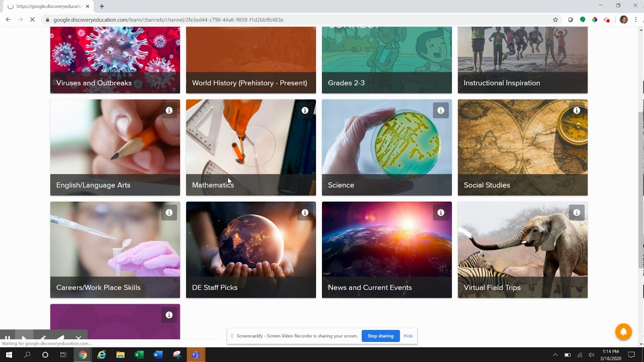Open Microsoft Teams from the taskbar

(x=195, y=355)
